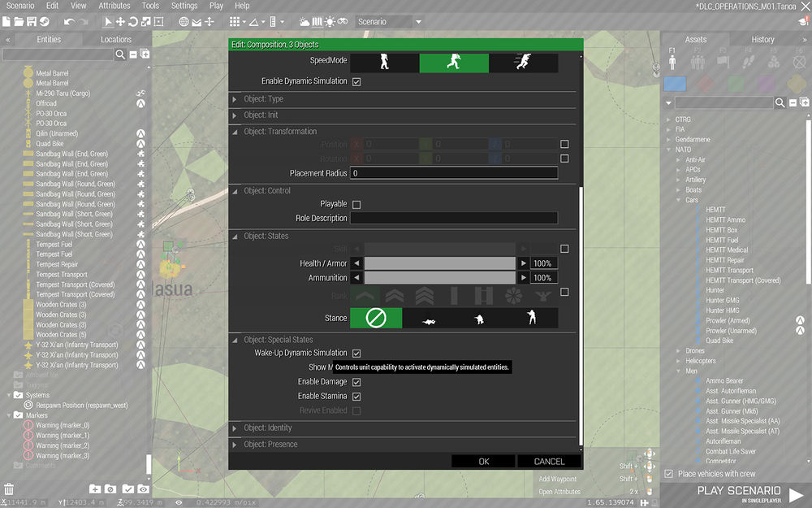Open the Attributes menu
812x508 pixels.
click(x=114, y=5)
